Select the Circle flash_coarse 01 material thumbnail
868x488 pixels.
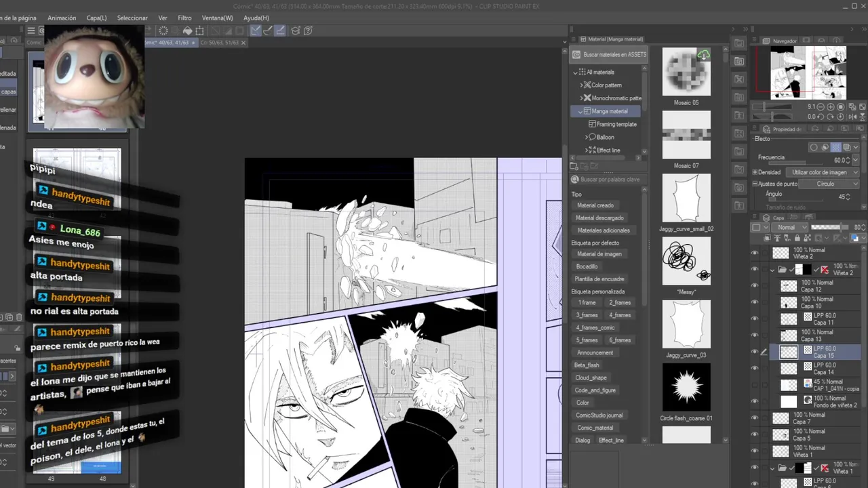[x=686, y=388]
